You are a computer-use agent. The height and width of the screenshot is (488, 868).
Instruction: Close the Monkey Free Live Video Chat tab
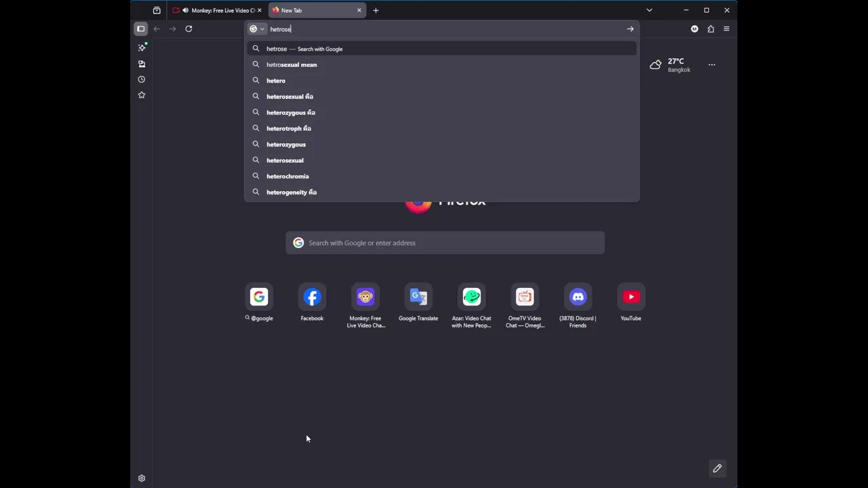259,10
